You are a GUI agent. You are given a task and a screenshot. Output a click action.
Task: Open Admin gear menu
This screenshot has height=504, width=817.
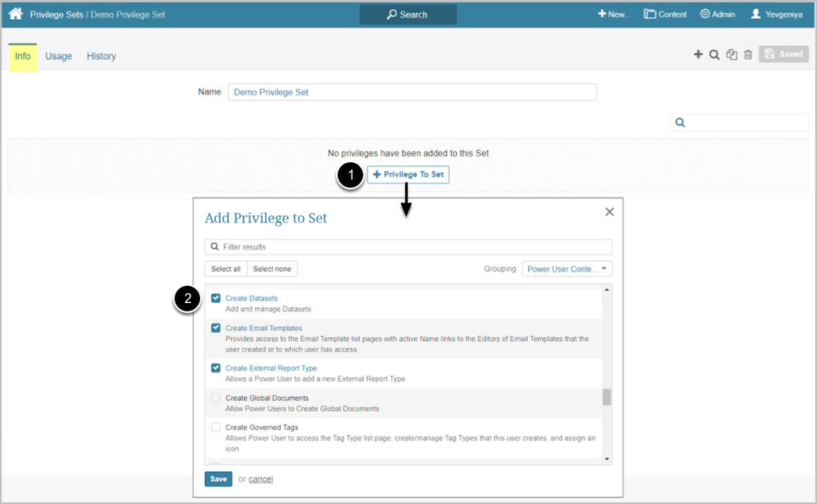click(717, 14)
